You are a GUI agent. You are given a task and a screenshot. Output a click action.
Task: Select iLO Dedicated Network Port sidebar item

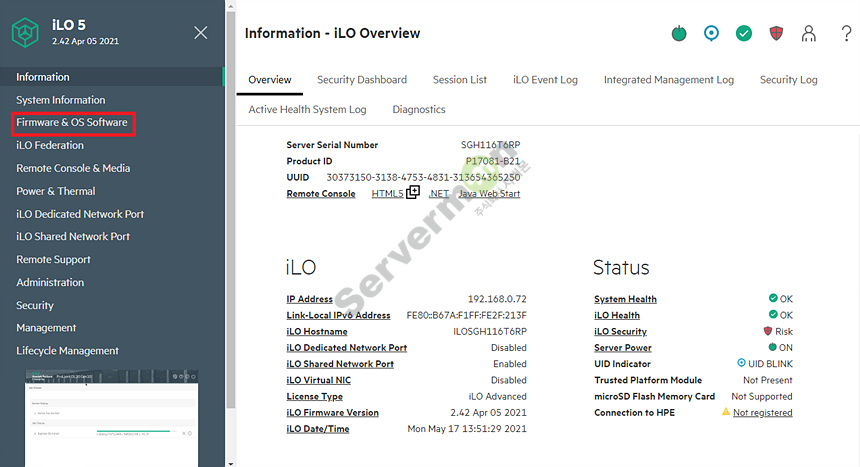(80, 214)
